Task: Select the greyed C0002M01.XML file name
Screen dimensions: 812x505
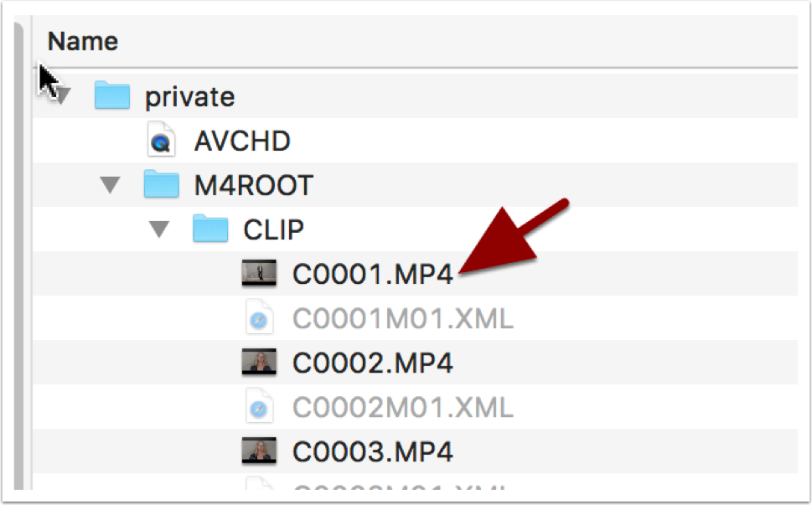Action: [403, 407]
